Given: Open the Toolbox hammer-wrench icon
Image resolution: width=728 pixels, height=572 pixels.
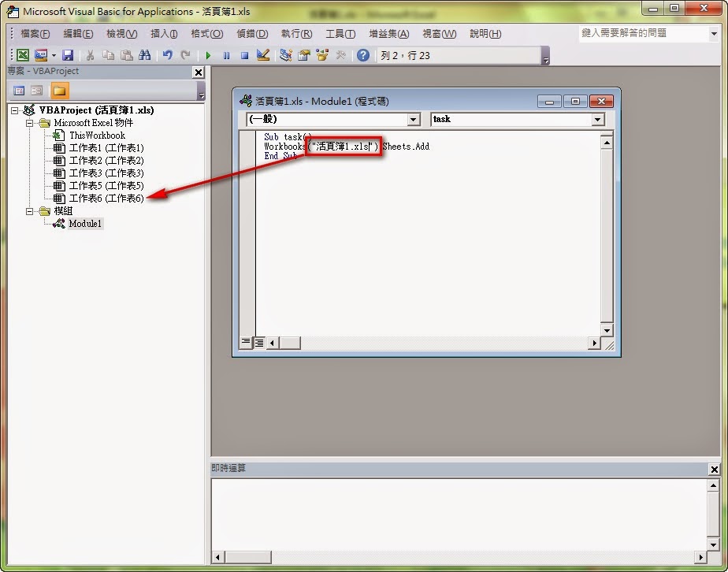Looking at the screenshot, I should [341, 55].
